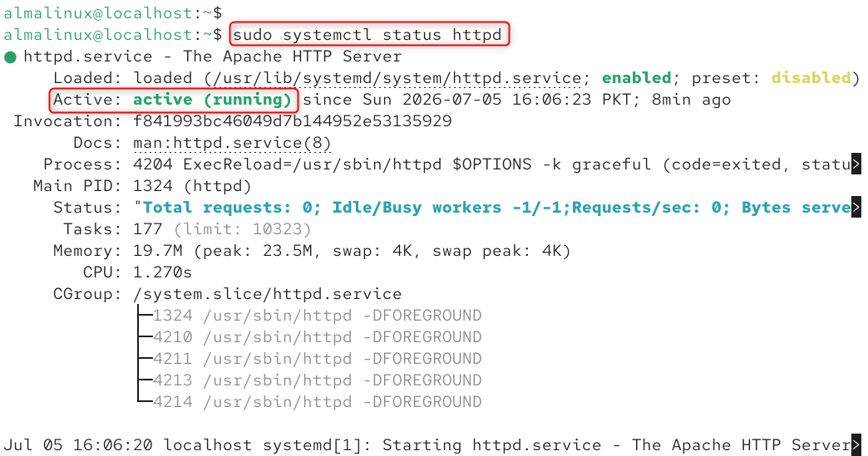Click the 'since Sun 2026-07-05 16:06:23 PKT' timestamp
This screenshot has width=868, height=456.
(468, 100)
